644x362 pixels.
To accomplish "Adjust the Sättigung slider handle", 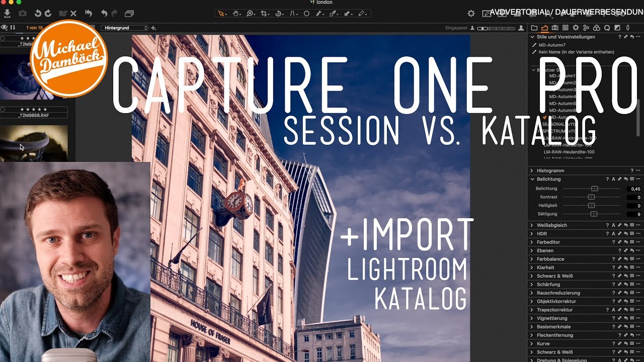I will click(x=594, y=214).
